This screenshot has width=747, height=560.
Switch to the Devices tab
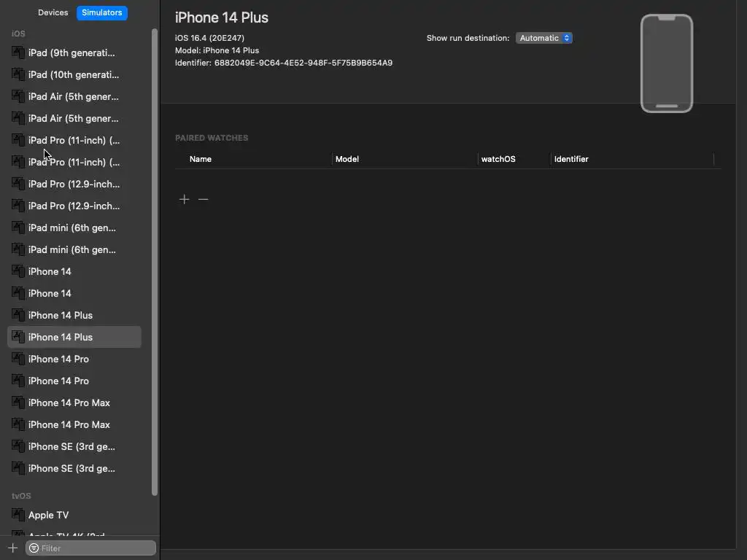53,12
